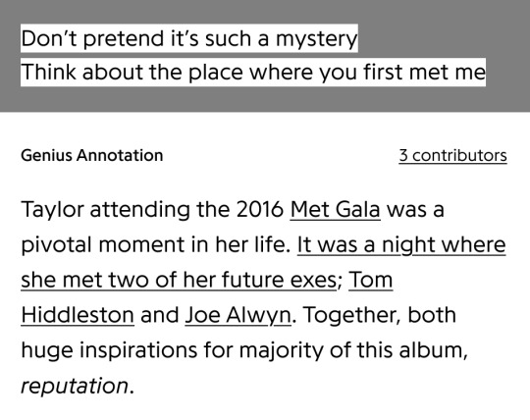Follow the Met Gala link

(x=336, y=209)
